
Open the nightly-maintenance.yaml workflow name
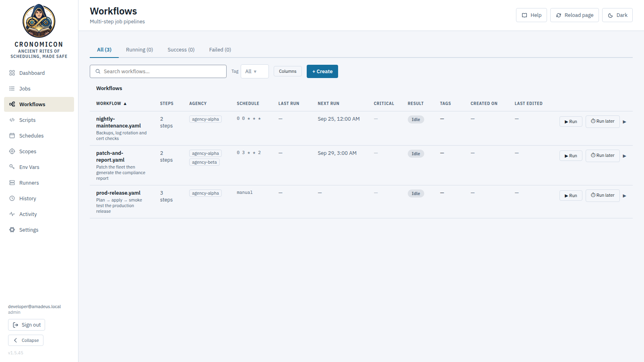click(118, 122)
